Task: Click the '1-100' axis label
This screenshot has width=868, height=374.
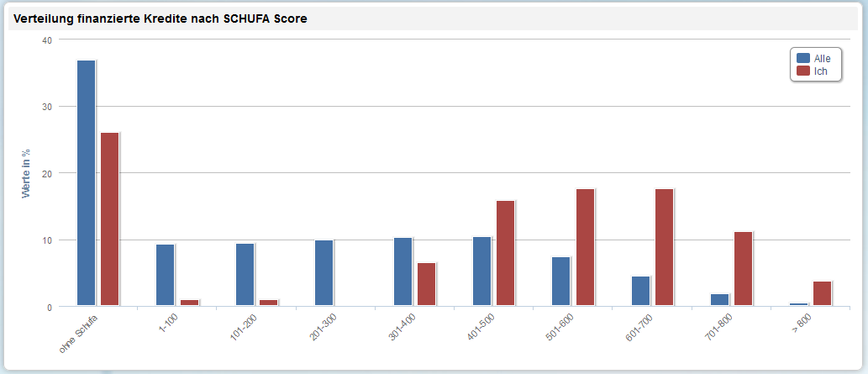Action: point(168,324)
